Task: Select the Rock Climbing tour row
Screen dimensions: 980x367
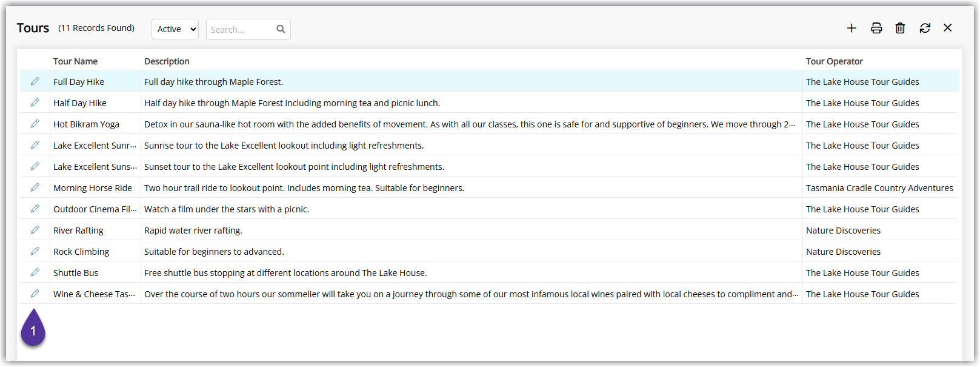Action: 489,251
